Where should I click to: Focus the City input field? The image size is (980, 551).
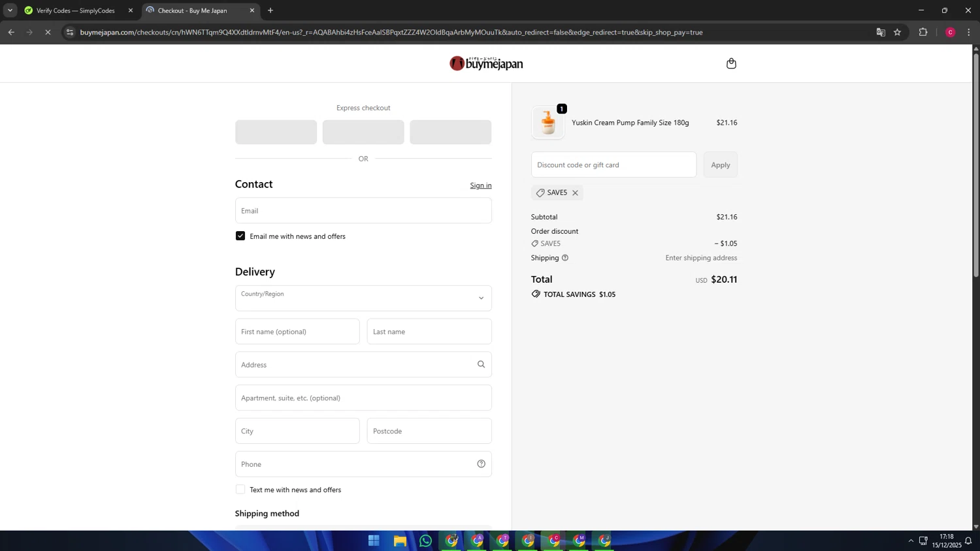(297, 431)
